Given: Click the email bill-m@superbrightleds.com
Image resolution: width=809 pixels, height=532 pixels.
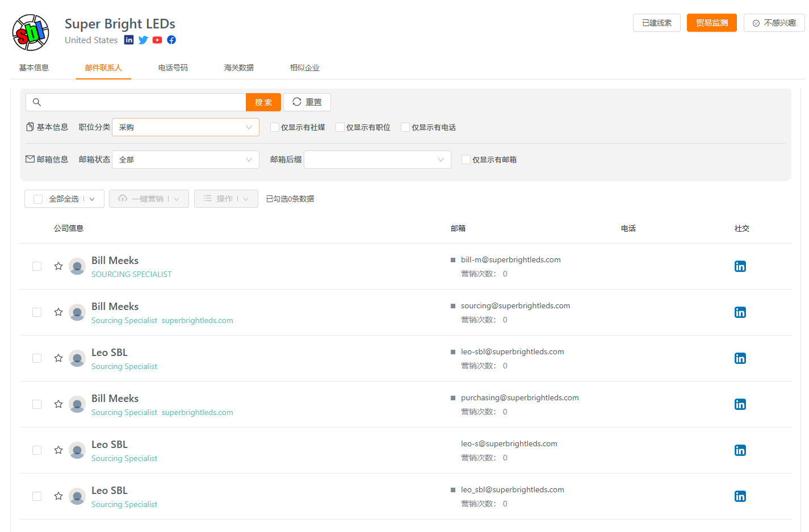Looking at the screenshot, I should click(x=511, y=259).
